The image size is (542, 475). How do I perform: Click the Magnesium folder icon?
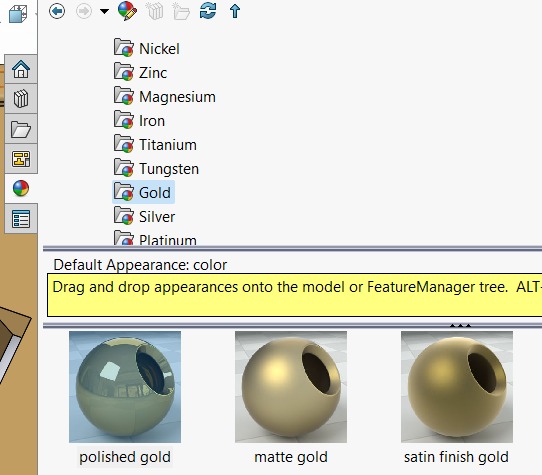(124, 96)
